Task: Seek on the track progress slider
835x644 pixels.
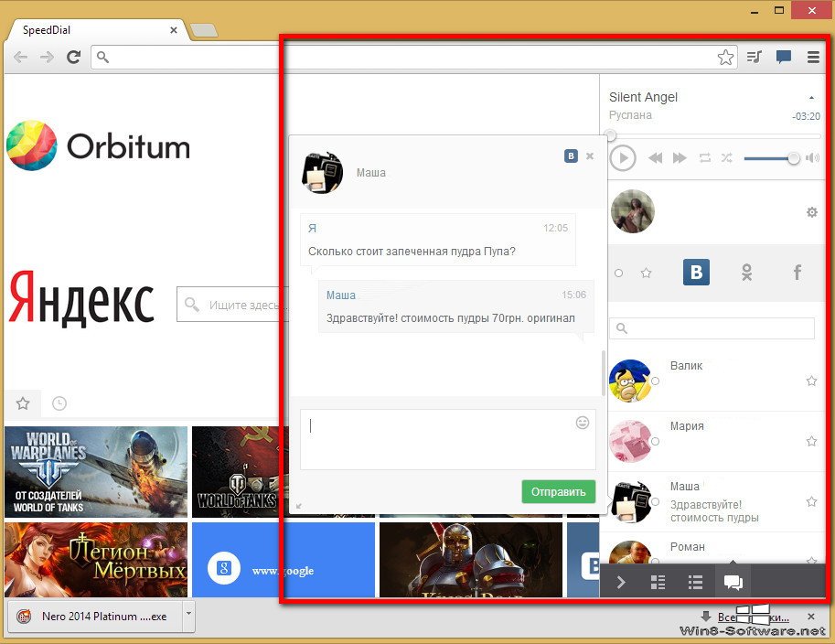Action: click(x=714, y=136)
